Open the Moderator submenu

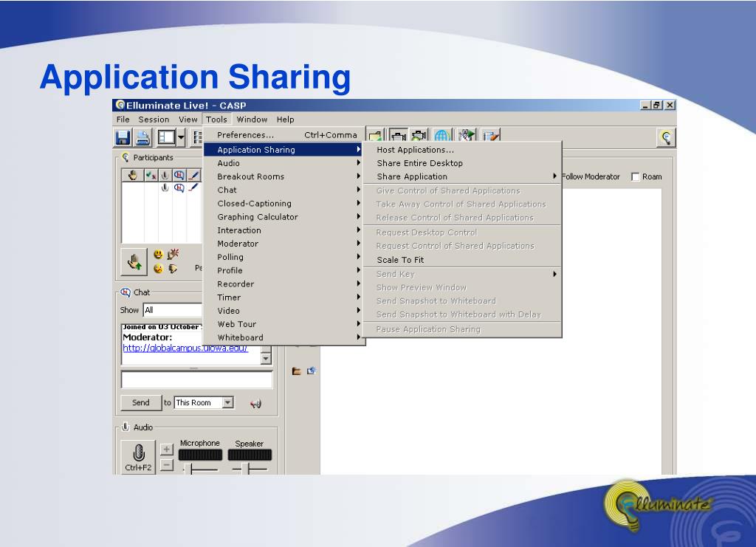(x=284, y=244)
